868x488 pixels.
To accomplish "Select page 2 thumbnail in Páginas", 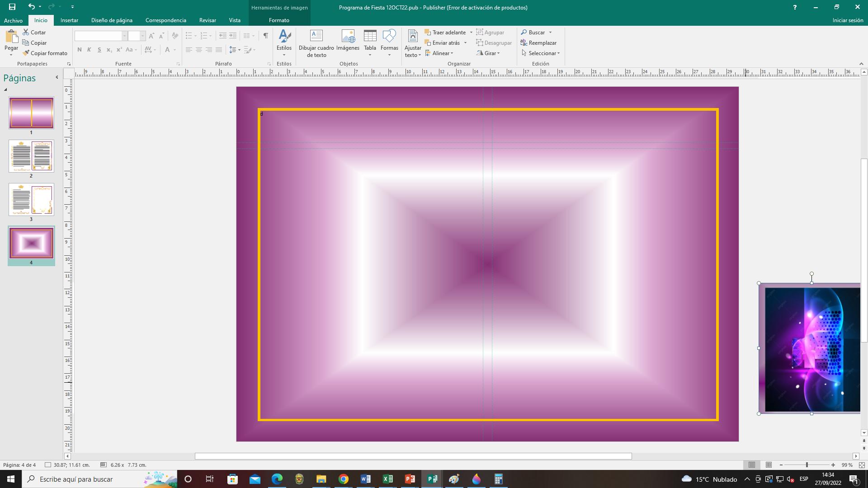I will point(31,156).
